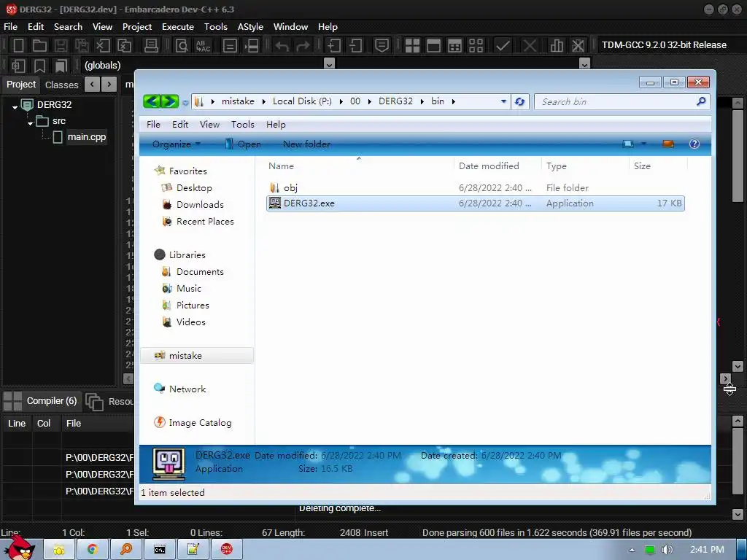This screenshot has width=747, height=560.
Task: Click the Save file toolbar icon
Action: [61, 46]
